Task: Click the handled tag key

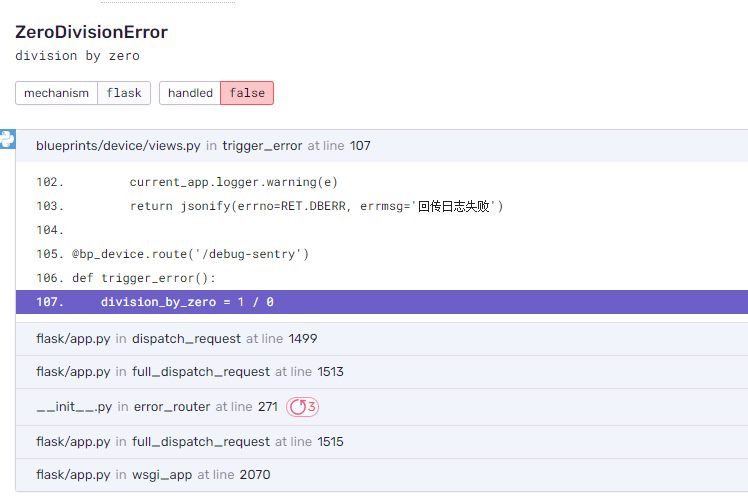Action: pos(190,93)
